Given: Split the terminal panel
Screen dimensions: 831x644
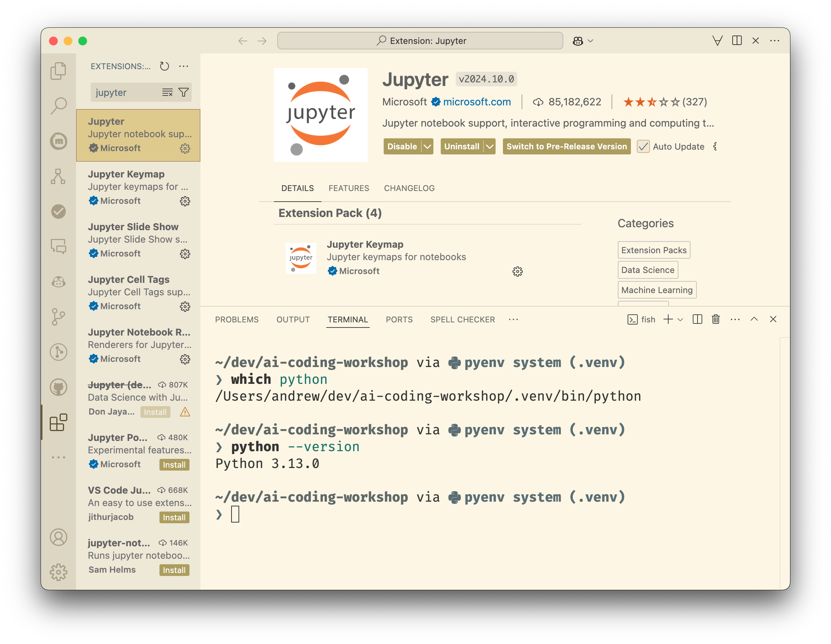Looking at the screenshot, I should [x=697, y=319].
